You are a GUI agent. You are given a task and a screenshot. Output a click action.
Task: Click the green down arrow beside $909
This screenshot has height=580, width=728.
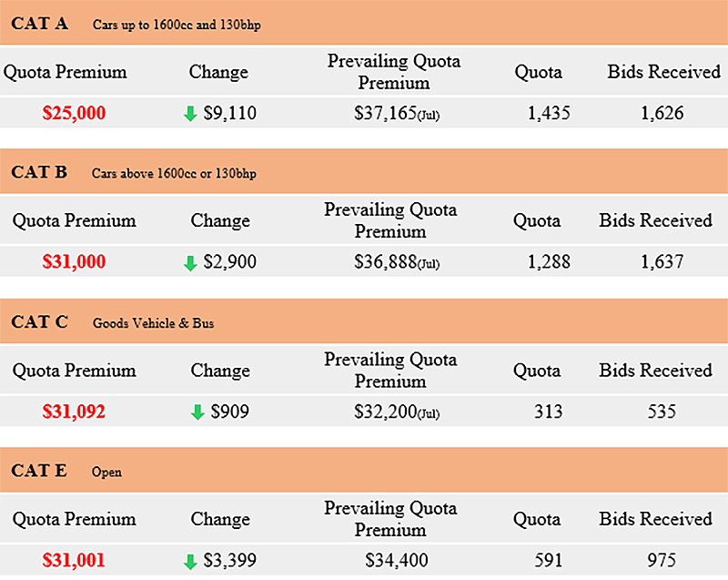[x=197, y=412]
